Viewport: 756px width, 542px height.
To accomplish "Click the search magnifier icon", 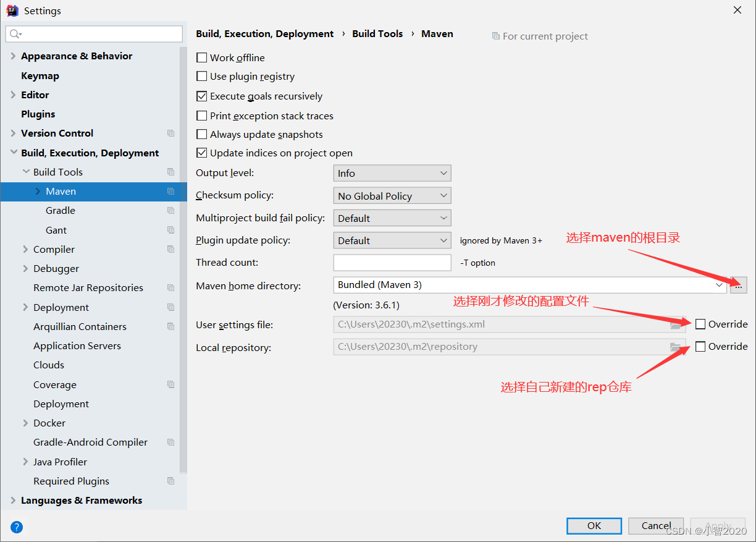I will click(15, 34).
